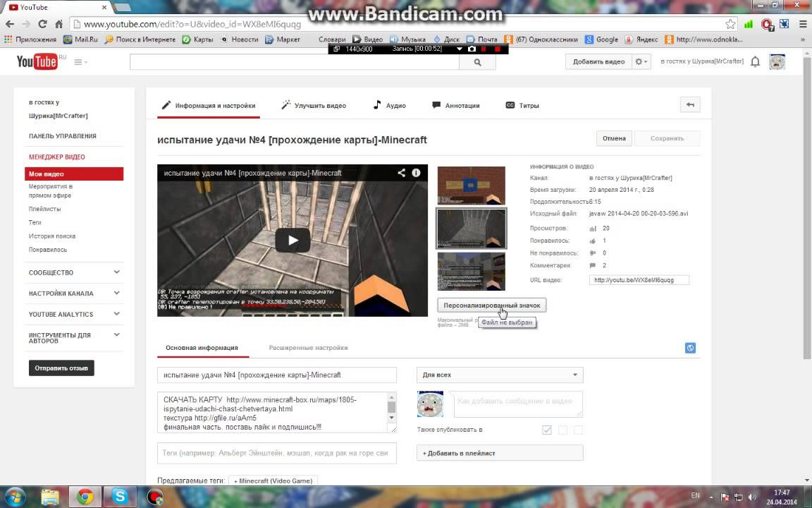
Task: Open the account avatar menu
Action: coord(777,61)
